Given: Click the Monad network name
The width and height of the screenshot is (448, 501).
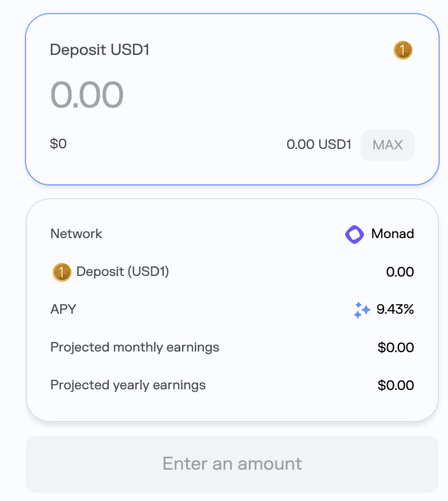Looking at the screenshot, I should click(x=392, y=234).
